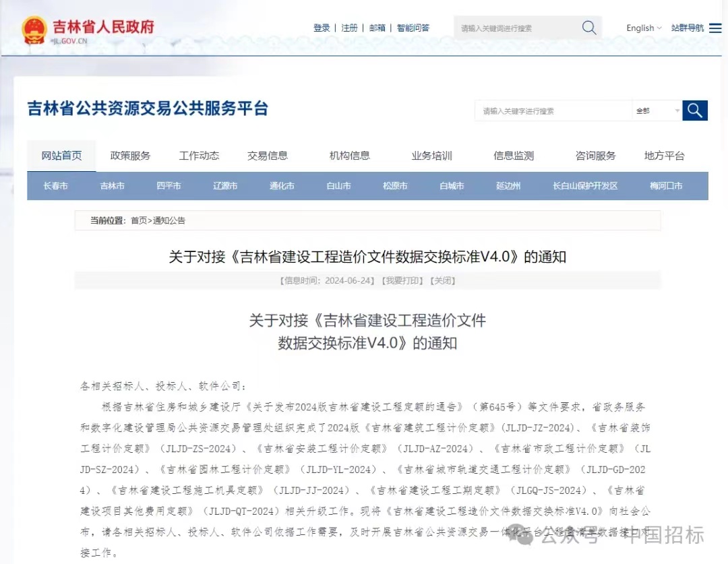Click the blue search button on platform search
Image resolution: width=728 pixels, height=564 pixels.
tap(694, 111)
